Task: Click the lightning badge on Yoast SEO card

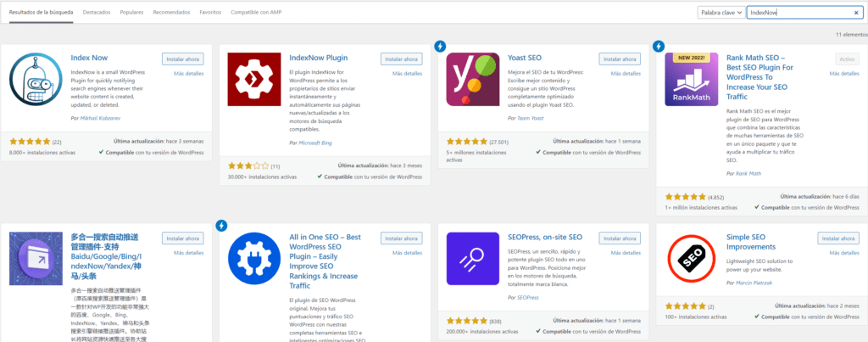Action: tap(440, 46)
